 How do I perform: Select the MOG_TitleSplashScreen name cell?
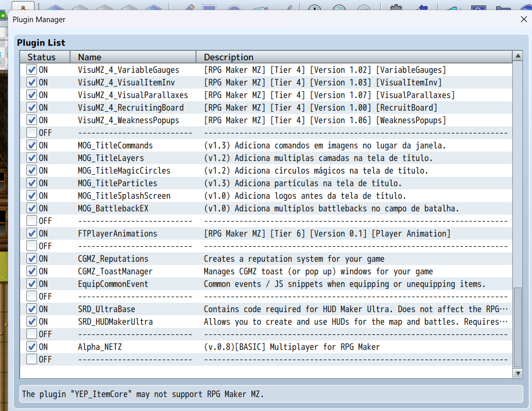point(124,195)
